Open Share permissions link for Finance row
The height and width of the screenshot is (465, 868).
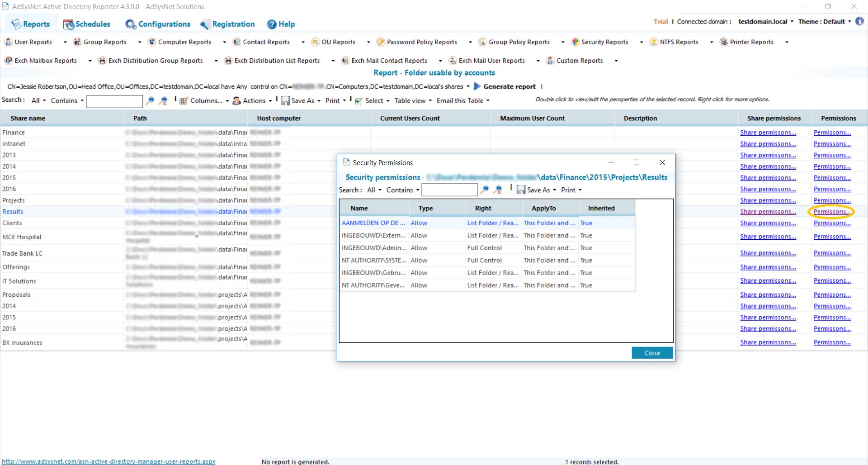768,133
